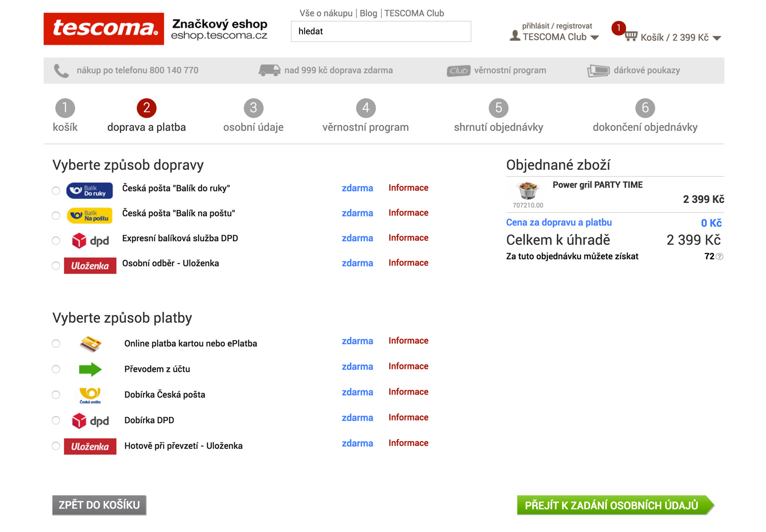The width and height of the screenshot is (766, 532).
Task: Select Online platba kartou payment
Action: point(56,344)
